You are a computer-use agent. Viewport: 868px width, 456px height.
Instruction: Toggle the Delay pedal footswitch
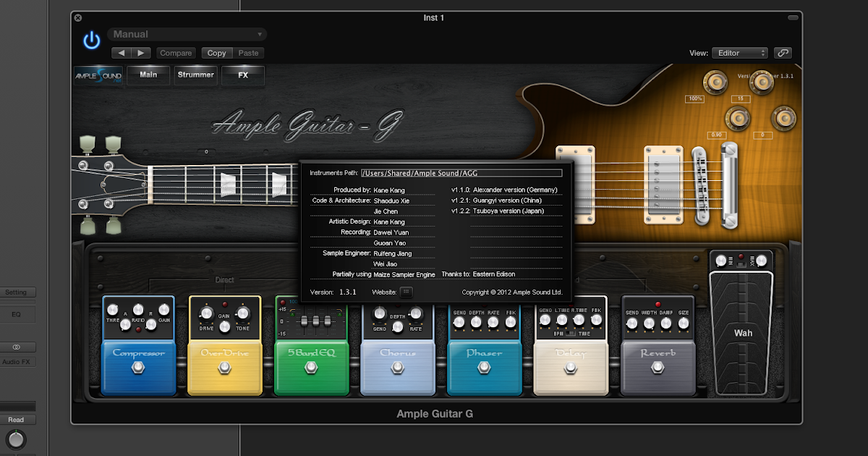tap(570, 368)
